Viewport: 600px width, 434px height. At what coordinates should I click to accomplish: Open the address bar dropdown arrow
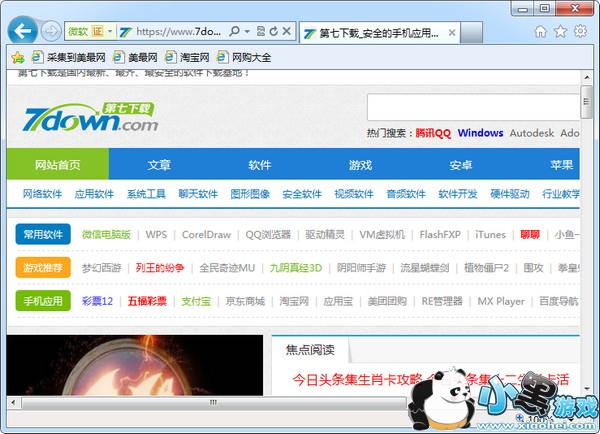coord(247,31)
